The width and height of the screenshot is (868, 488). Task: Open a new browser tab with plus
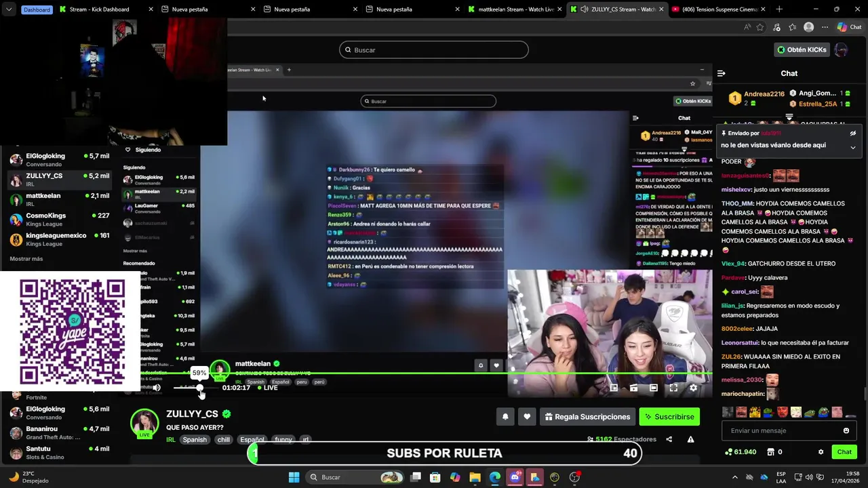click(779, 9)
